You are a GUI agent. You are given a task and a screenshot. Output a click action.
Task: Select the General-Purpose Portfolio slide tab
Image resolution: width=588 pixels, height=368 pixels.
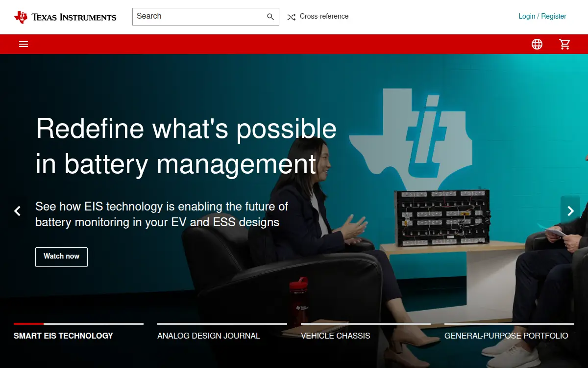pyautogui.click(x=506, y=336)
